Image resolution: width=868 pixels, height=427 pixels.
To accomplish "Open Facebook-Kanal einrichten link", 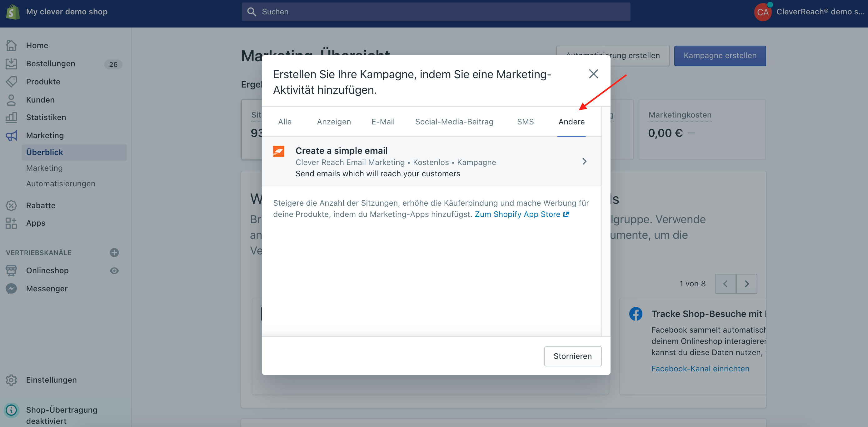I will (x=700, y=369).
